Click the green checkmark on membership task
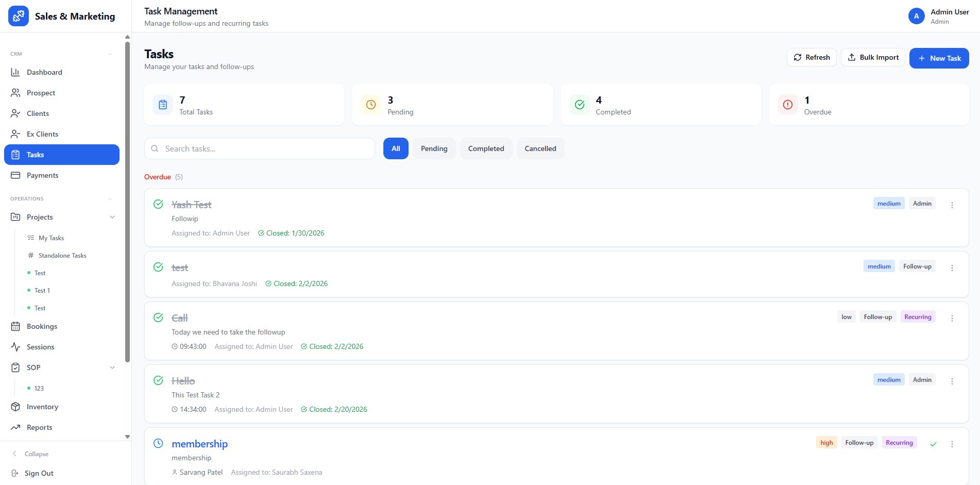980x485 pixels. 933,444
